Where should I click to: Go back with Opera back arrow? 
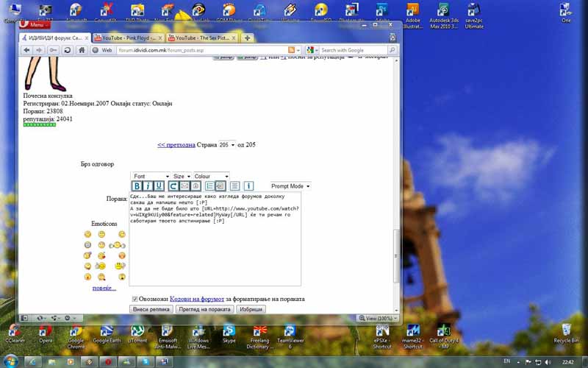tap(26, 50)
